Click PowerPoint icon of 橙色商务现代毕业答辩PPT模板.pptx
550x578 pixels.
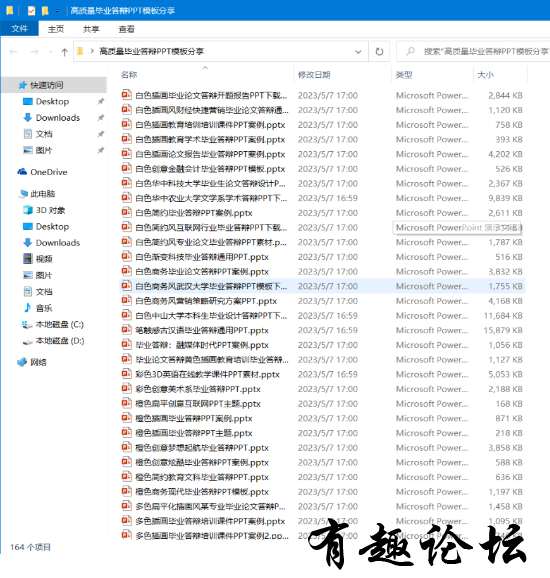(126, 491)
